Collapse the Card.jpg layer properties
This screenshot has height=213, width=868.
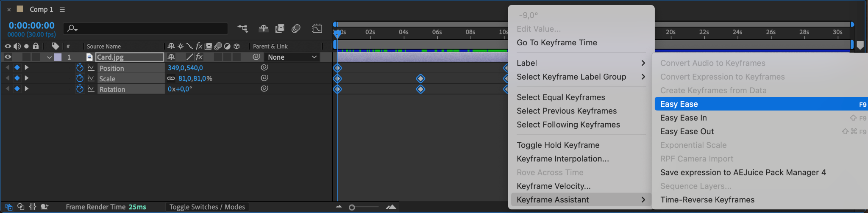click(50, 57)
